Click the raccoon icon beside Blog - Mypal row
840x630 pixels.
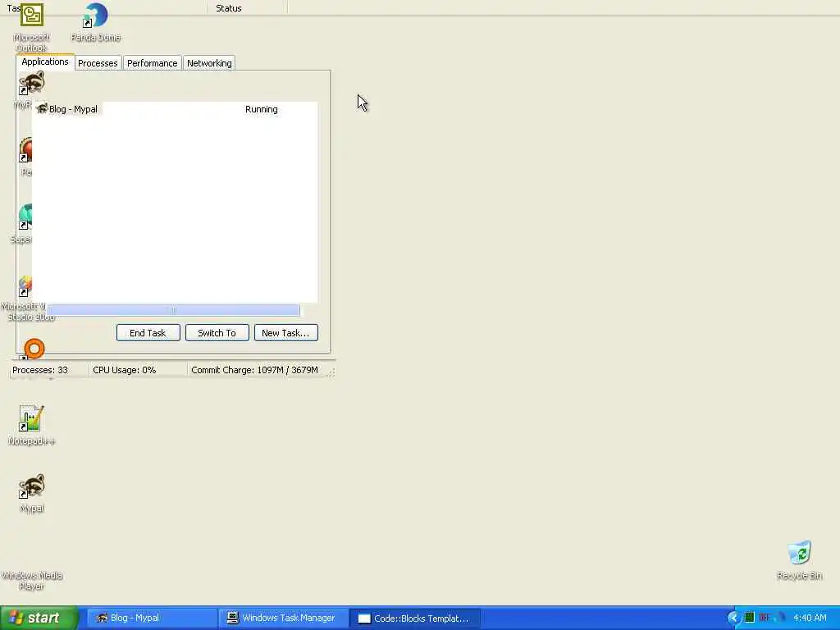point(42,109)
